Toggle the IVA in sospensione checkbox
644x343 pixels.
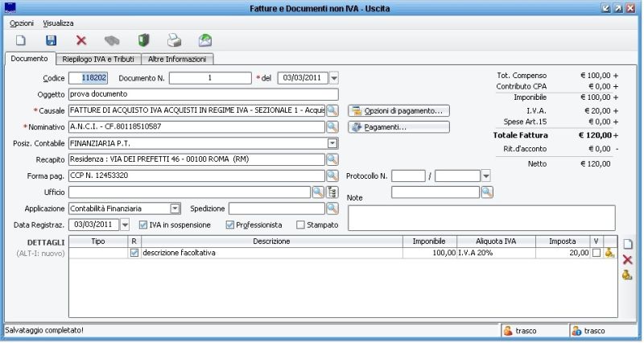pyautogui.click(x=143, y=225)
